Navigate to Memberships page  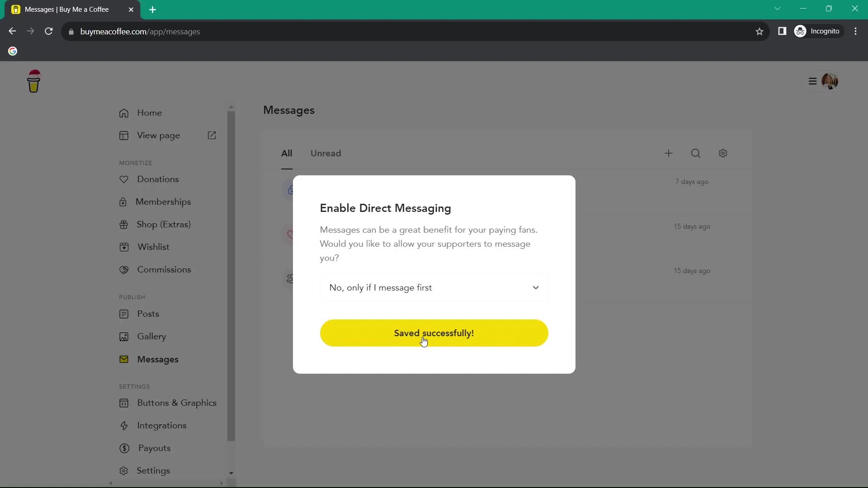coord(163,202)
